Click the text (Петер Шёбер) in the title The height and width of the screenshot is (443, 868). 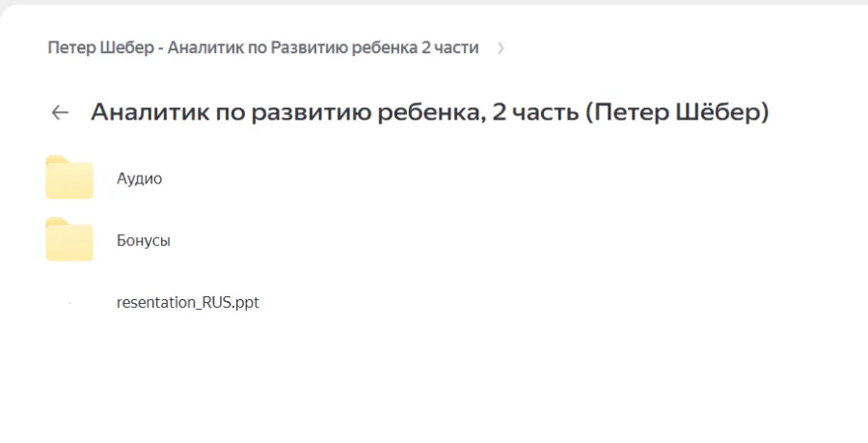(x=678, y=113)
